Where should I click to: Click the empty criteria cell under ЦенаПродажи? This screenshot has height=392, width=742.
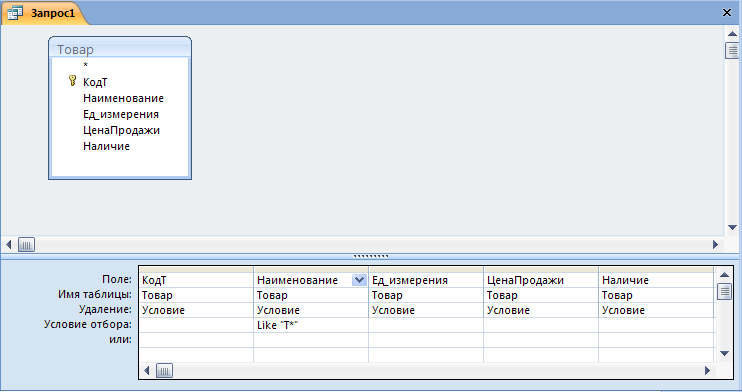pos(541,325)
